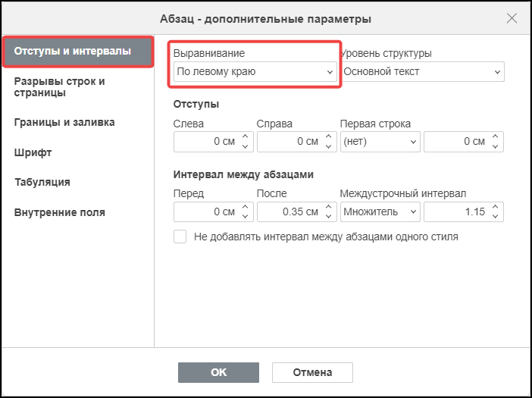Increase the Слева indent with up arrow

[245, 136]
